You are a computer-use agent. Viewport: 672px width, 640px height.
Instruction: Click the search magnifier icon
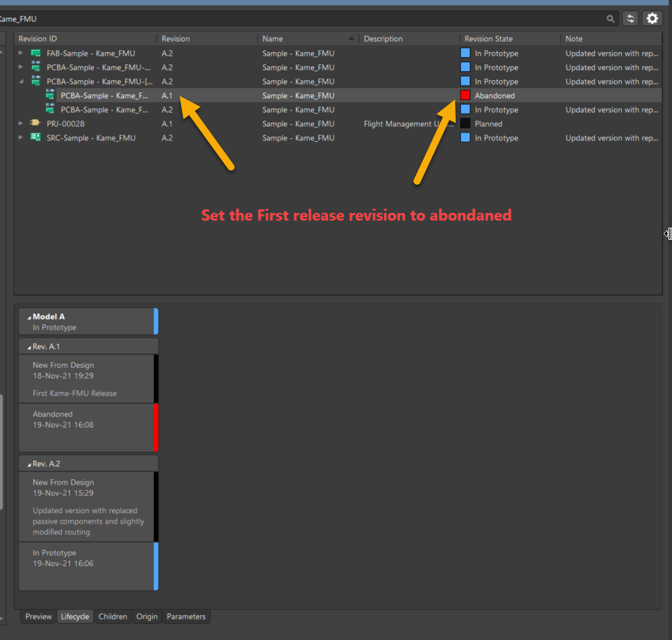point(610,19)
